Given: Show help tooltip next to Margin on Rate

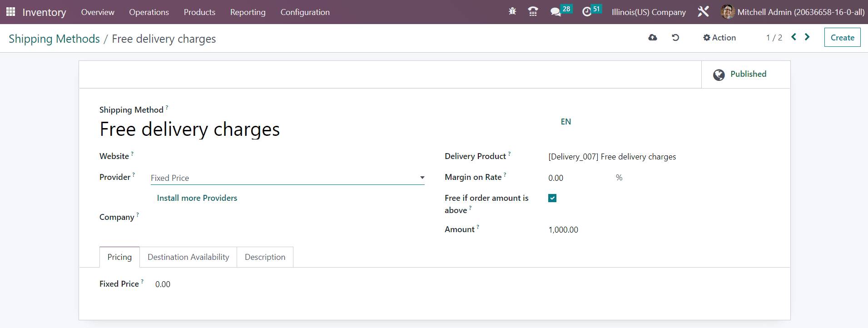Looking at the screenshot, I should [505, 174].
